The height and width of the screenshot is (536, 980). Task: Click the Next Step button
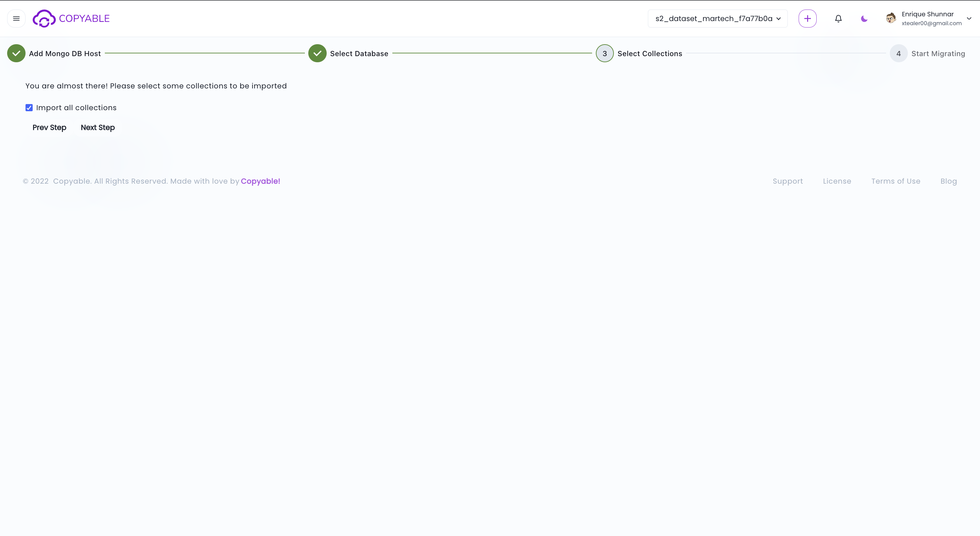(x=97, y=127)
